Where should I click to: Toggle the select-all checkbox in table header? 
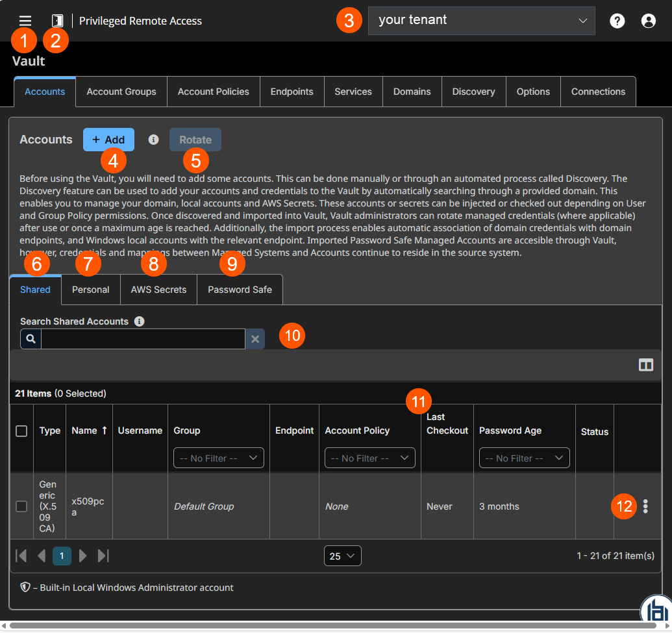tap(21, 431)
